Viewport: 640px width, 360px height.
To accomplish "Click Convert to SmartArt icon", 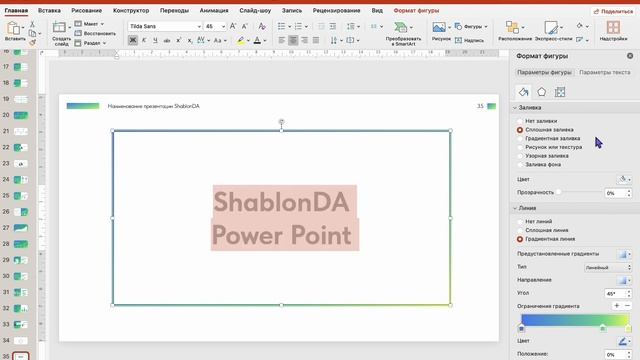I will [400, 27].
